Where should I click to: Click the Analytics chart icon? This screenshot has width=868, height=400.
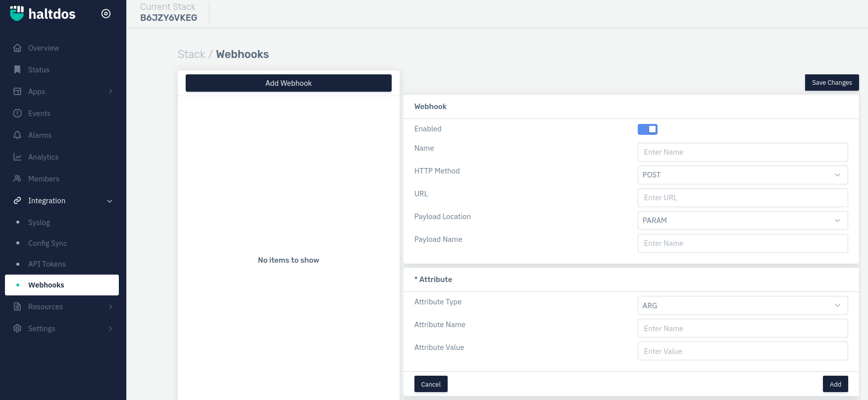(17, 157)
